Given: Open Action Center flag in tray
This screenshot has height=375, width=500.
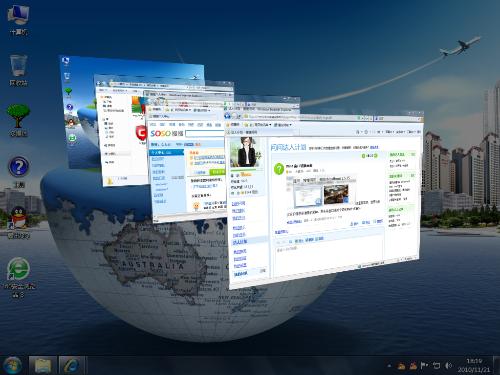Looking at the screenshot, I should [x=424, y=366].
